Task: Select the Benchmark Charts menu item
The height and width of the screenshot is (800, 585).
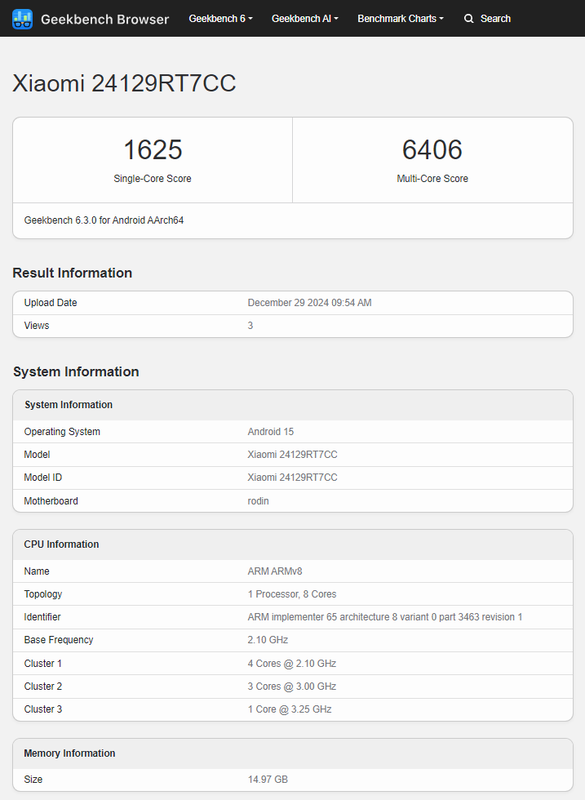Action: tap(400, 18)
